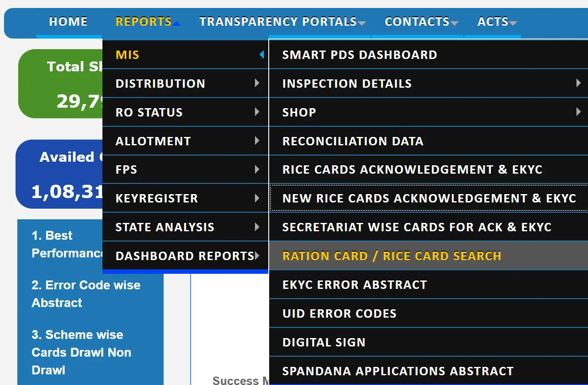Expand the DISTRIBUTION submenu arrow
588x385 pixels.
coord(257,83)
